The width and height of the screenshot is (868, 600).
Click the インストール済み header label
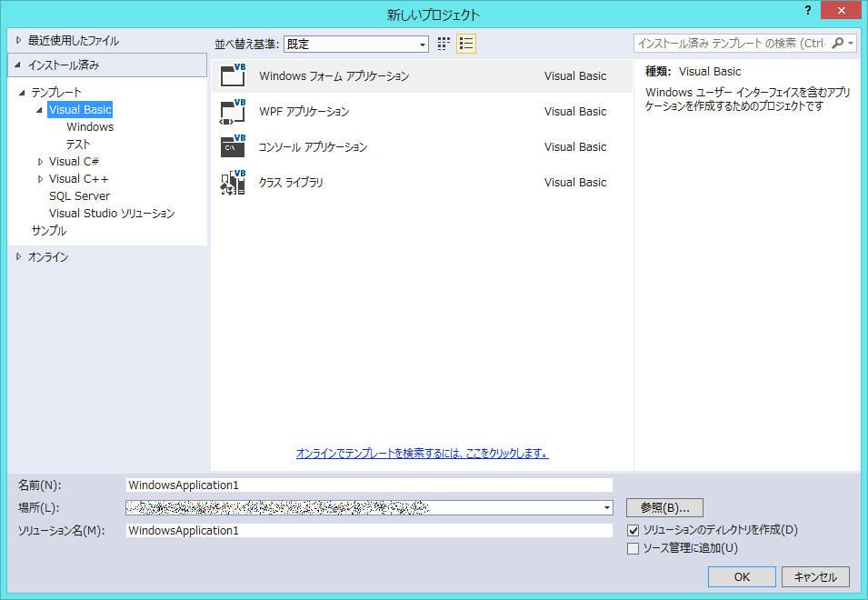[64, 65]
